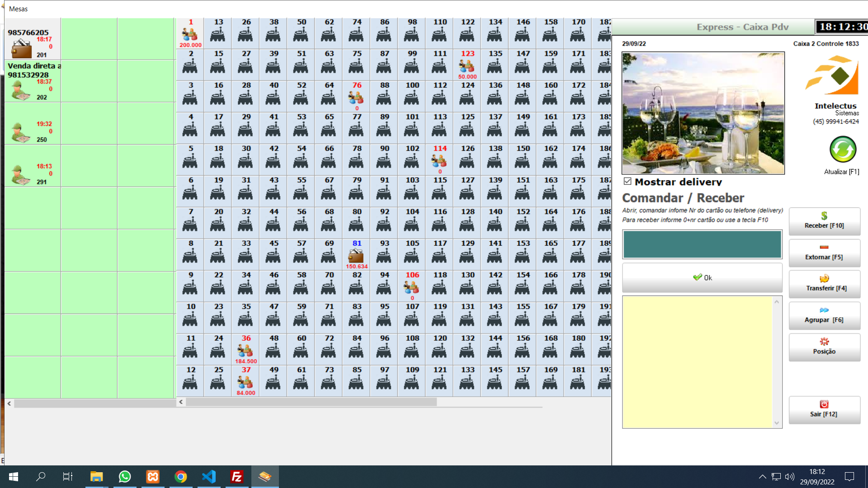Click the Agrupar [F6] button
Image resolution: width=868 pixels, height=488 pixels.
[824, 315]
